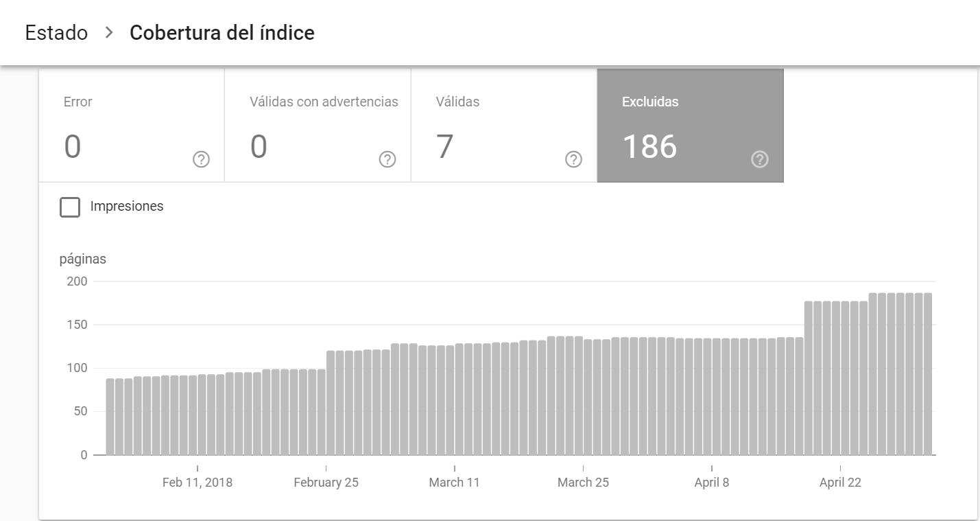Click the Cobertura del índice title
This screenshot has height=521, width=980.
(222, 33)
